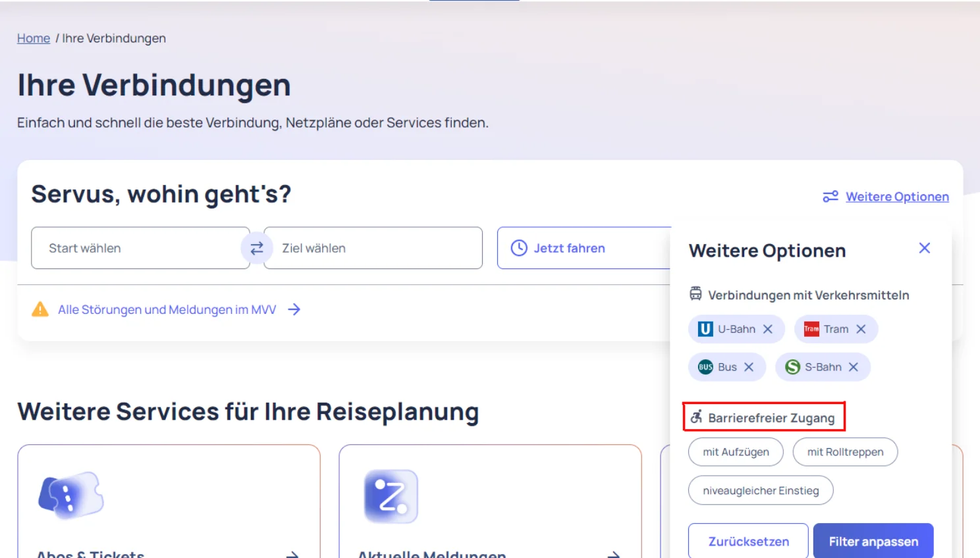The width and height of the screenshot is (980, 558).
Task: Click Ihre Verbindungen breadcrumb text
Action: point(114,38)
